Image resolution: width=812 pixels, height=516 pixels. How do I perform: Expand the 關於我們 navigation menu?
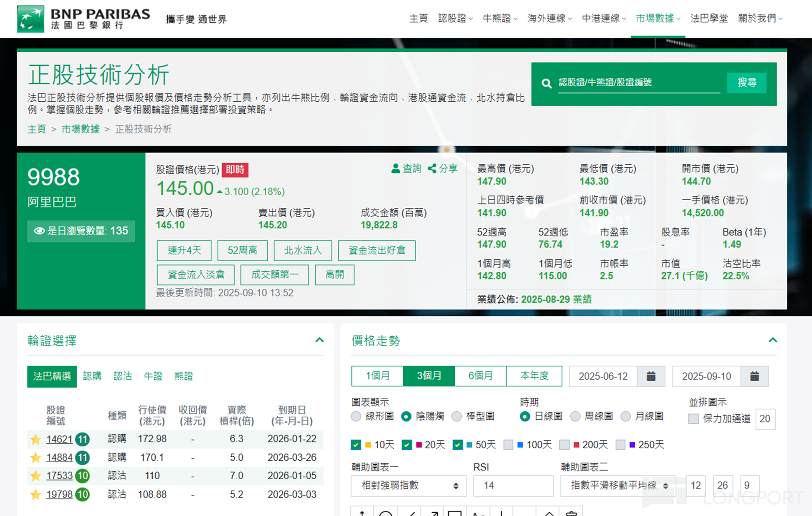click(x=760, y=18)
